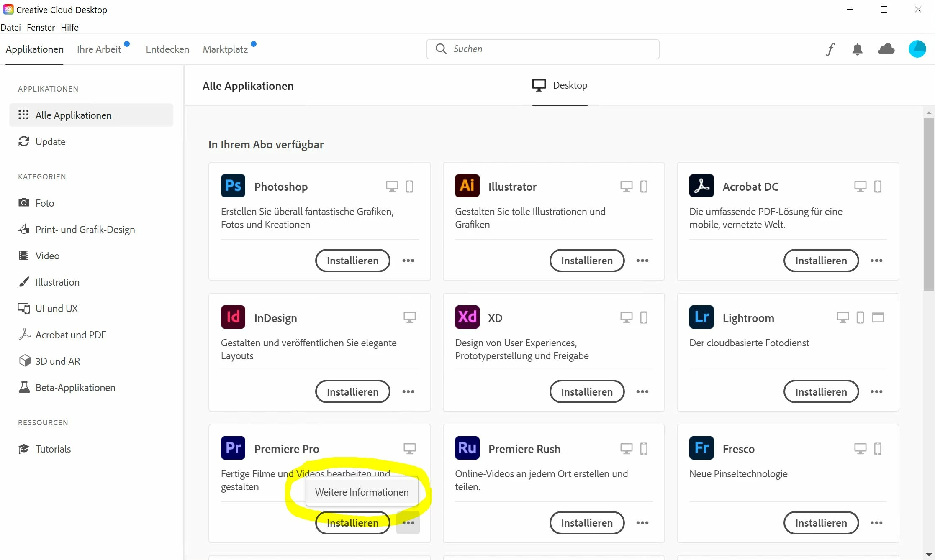Switch to the Marktplatz tab

tap(225, 49)
